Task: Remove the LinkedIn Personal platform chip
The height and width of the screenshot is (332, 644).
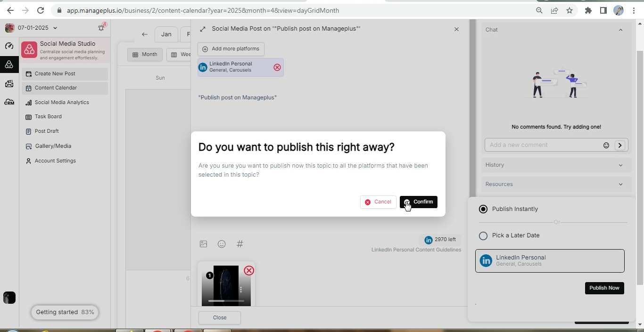Action: coord(277,67)
